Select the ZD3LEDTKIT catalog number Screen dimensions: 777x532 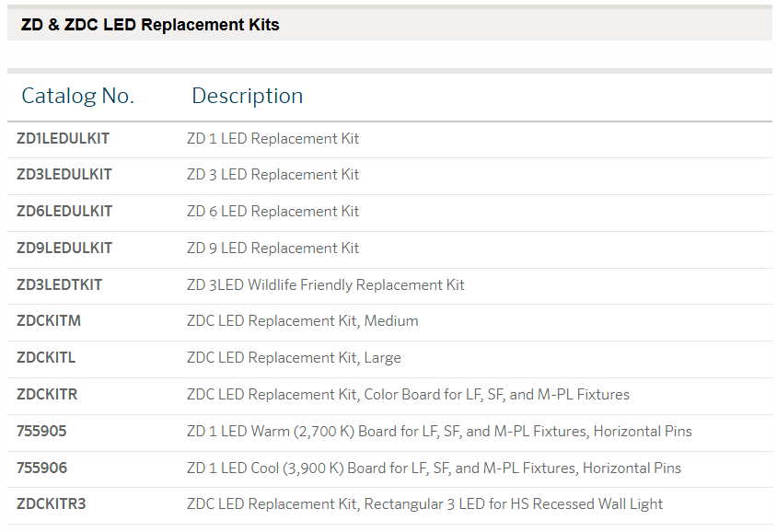coord(59,285)
